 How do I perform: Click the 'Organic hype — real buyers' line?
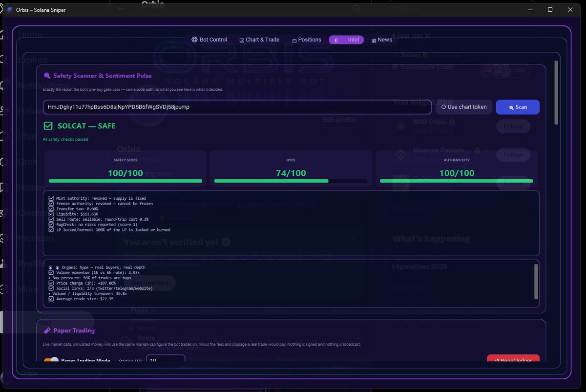click(97, 268)
